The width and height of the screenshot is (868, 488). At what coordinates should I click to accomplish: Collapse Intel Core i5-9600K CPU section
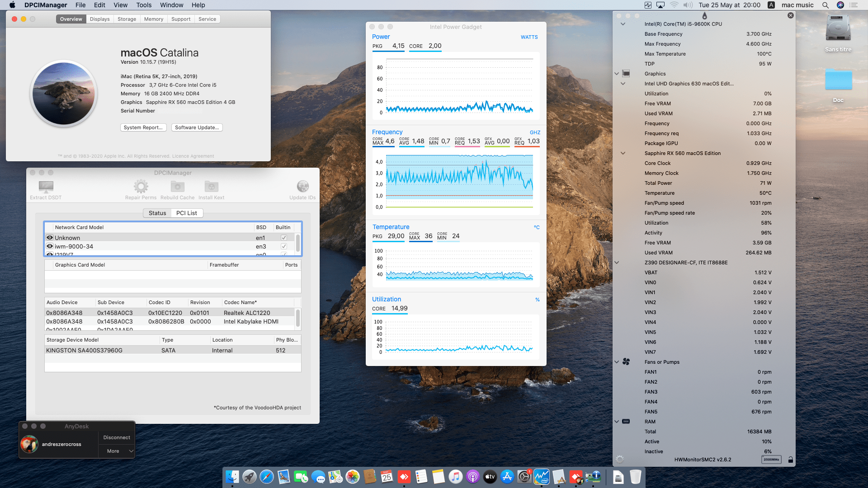pyautogui.click(x=623, y=24)
